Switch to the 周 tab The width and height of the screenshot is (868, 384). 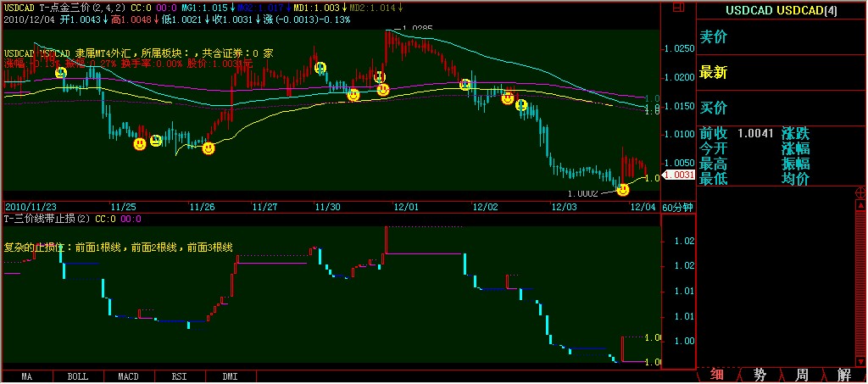click(x=803, y=376)
